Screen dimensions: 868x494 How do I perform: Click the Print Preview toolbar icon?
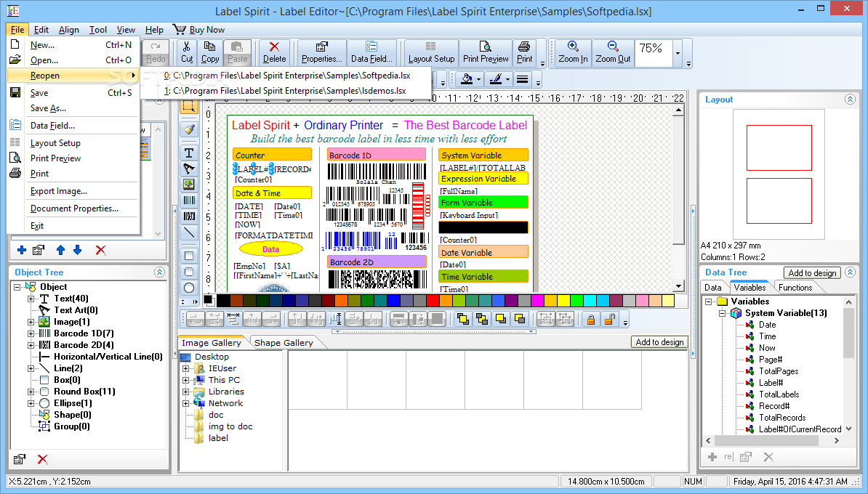coord(486,52)
